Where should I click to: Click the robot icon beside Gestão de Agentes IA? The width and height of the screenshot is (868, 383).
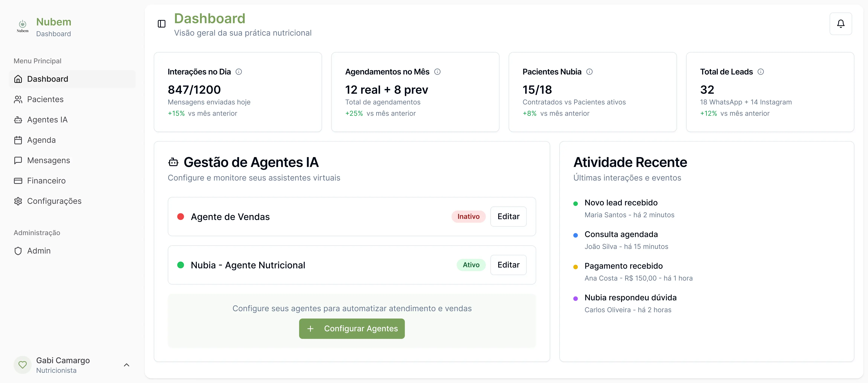click(x=173, y=162)
